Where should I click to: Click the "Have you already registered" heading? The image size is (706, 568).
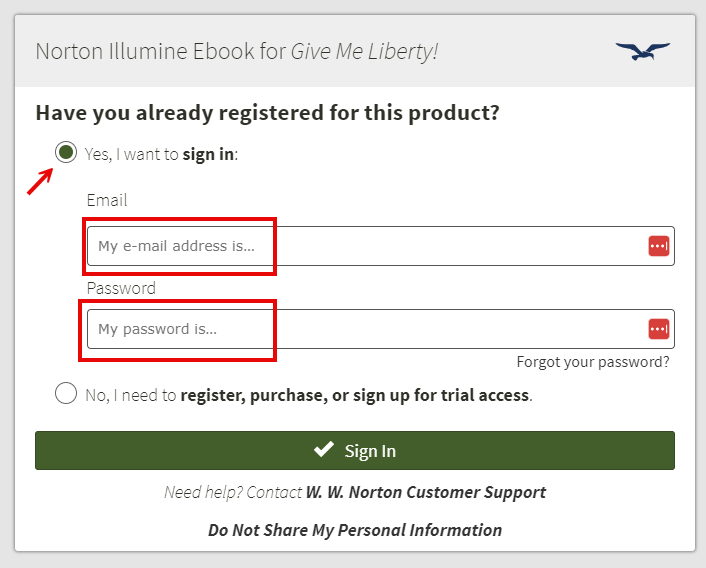point(267,113)
